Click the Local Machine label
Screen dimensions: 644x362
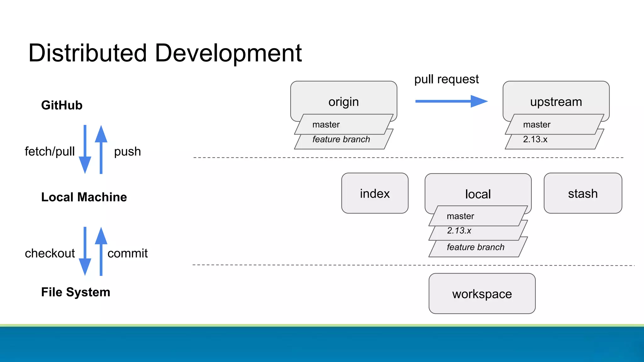pos(84,197)
